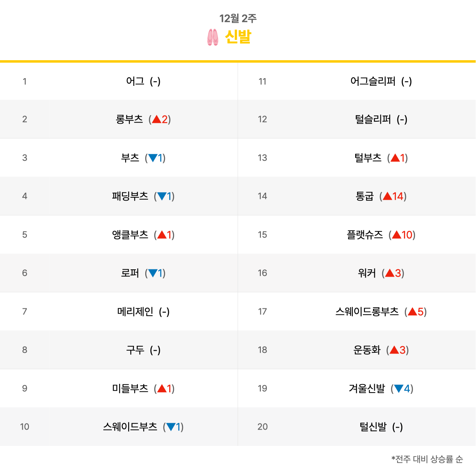This screenshot has width=476, height=476.
Task: Click the 신발 category title
Action: [238, 37]
